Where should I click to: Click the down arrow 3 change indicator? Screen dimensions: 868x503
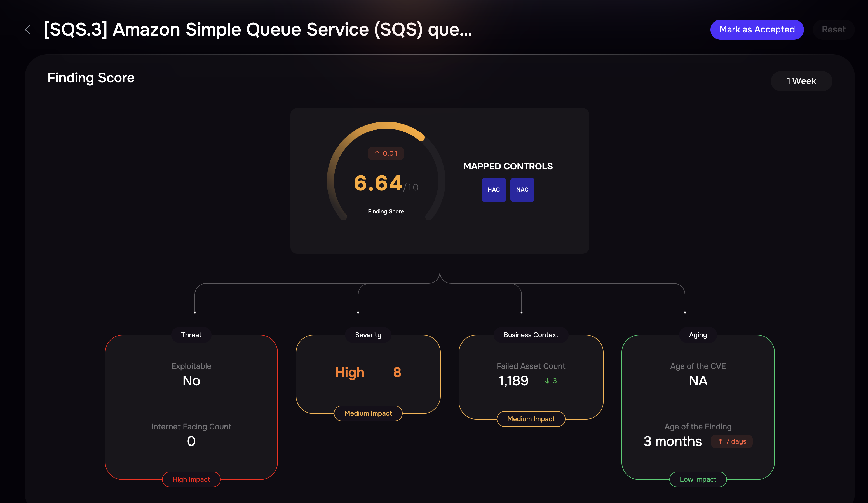(x=551, y=381)
